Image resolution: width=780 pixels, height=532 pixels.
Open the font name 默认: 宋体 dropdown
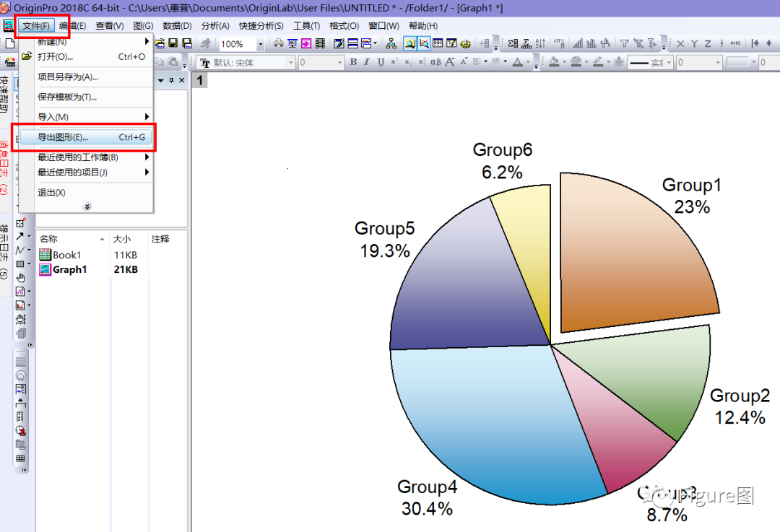[291, 63]
